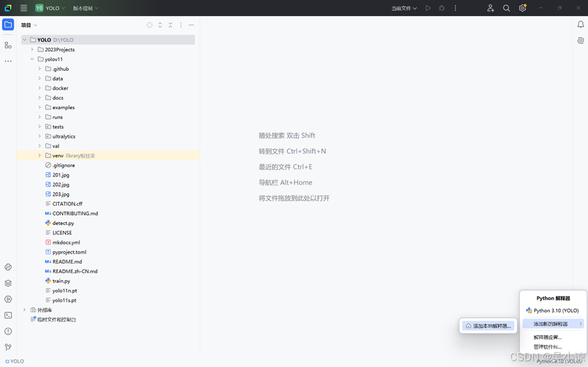Open the AI Assistant spiral icon
588x367 pixels.
580,40
